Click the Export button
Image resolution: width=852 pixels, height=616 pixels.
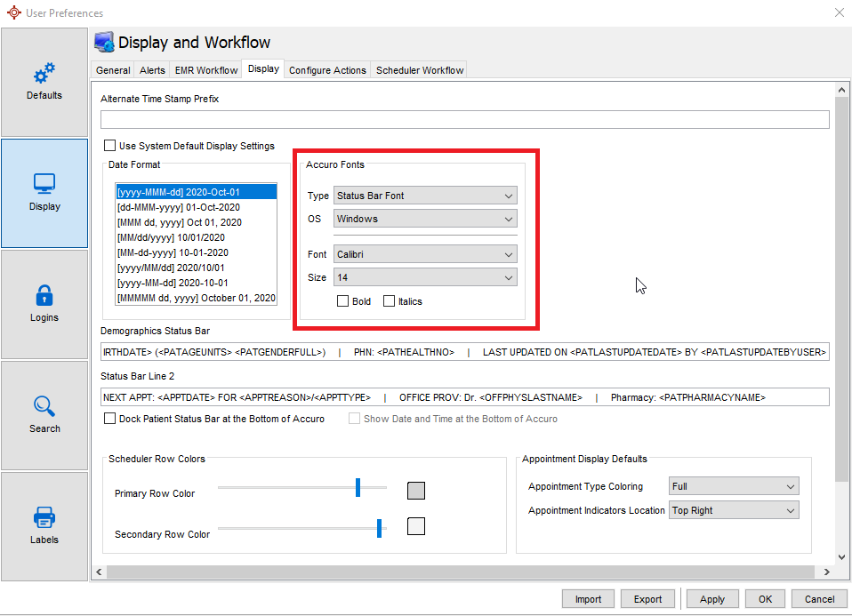[x=647, y=599]
